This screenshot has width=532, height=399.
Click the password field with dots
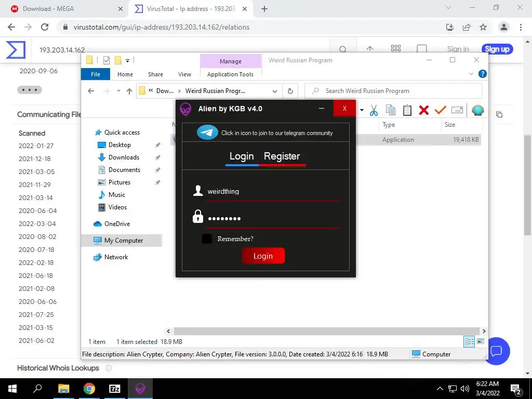[273, 219]
